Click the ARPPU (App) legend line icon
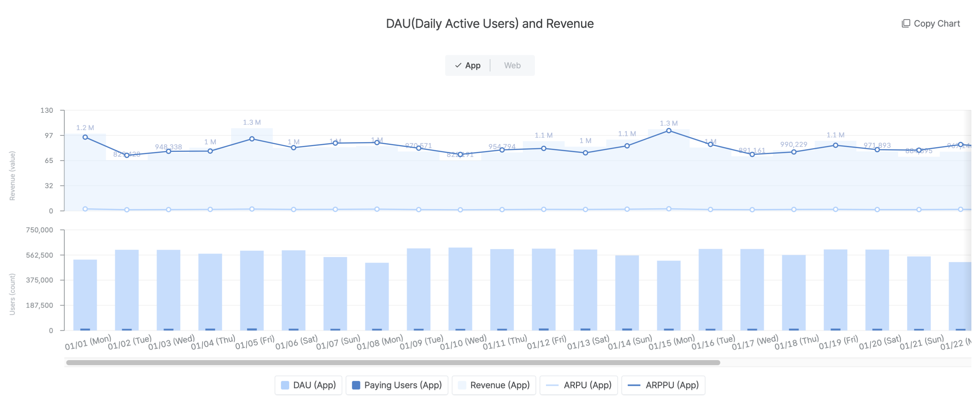980x403 pixels. 634,385
